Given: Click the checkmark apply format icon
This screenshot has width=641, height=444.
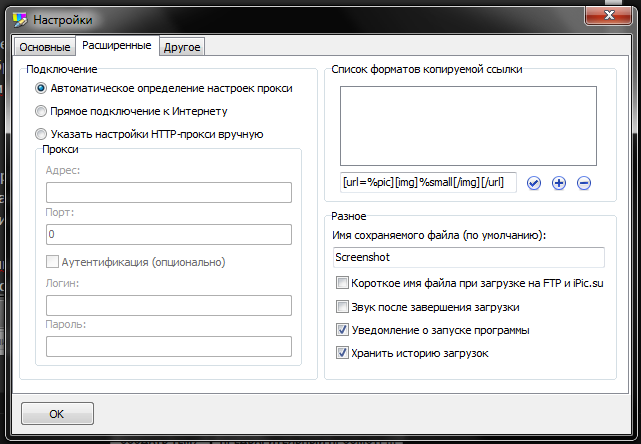Looking at the screenshot, I should click(x=533, y=183).
